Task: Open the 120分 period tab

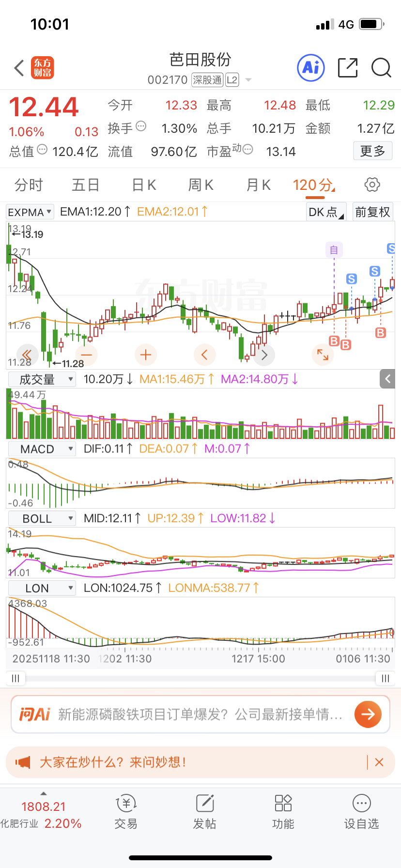Action: tap(314, 186)
